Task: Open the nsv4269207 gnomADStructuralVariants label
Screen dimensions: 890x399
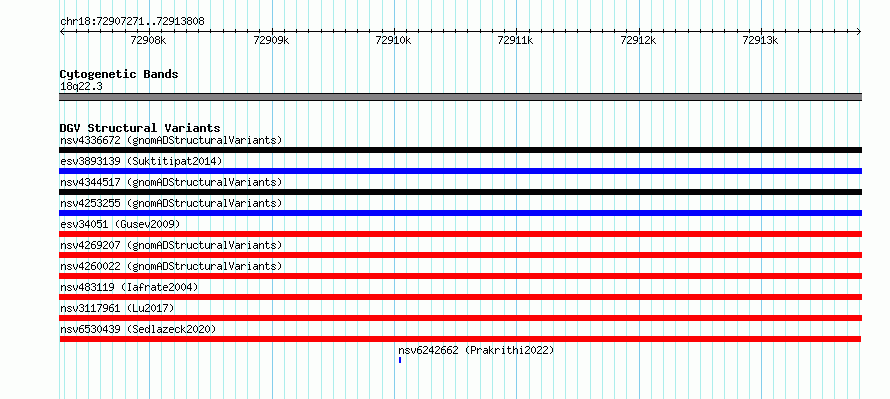Action: 171,245
